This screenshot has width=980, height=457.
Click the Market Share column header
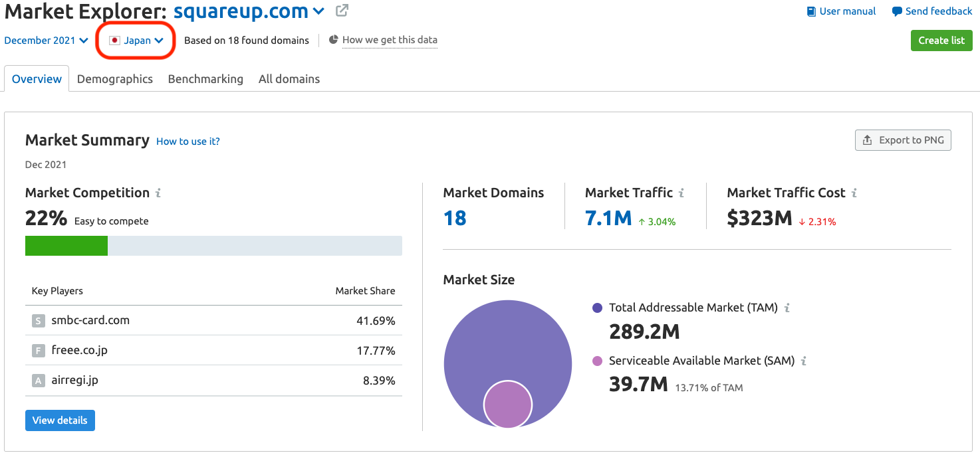[x=365, y=291]
